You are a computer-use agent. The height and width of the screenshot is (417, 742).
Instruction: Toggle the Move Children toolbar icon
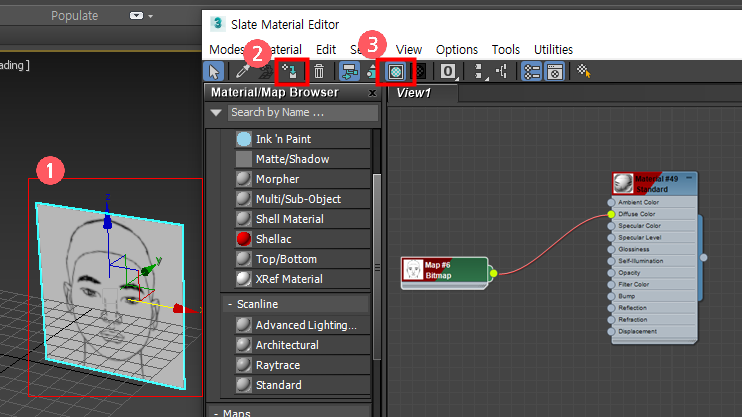tap(350, 72)
